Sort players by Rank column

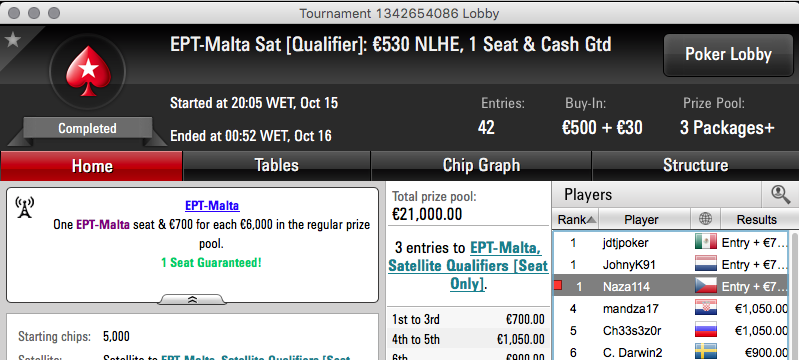[x=576, y=219]
